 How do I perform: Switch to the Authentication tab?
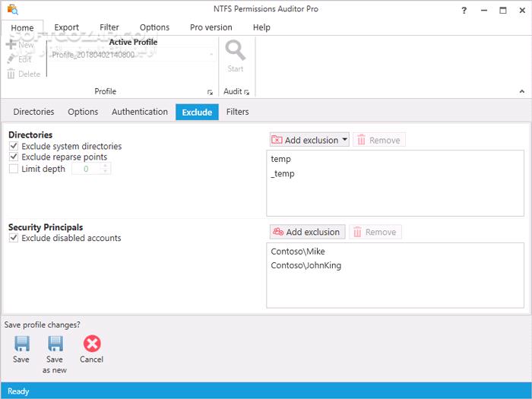[140, 112]
